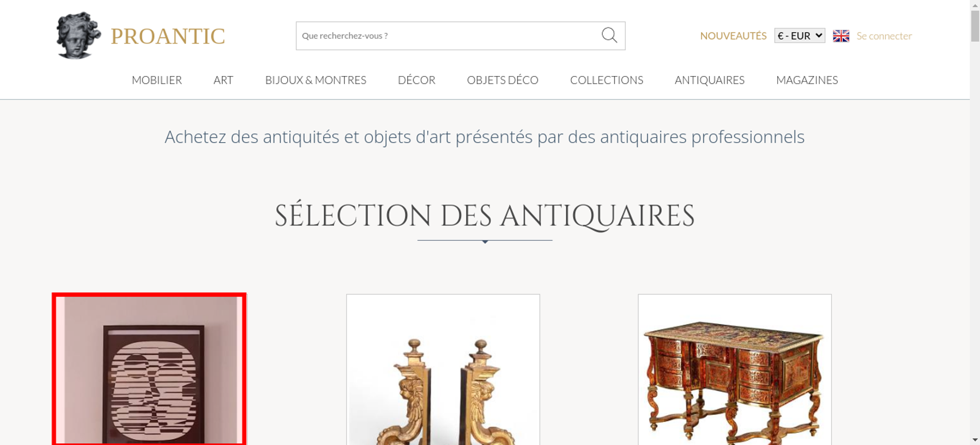This screenshot has height=445, width=980.
Task: Click the PROANTIC brand name
Action: 168,36
